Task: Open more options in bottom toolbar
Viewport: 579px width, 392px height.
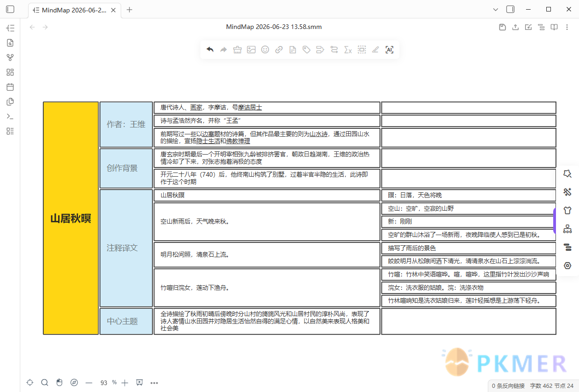Action: 154,382
